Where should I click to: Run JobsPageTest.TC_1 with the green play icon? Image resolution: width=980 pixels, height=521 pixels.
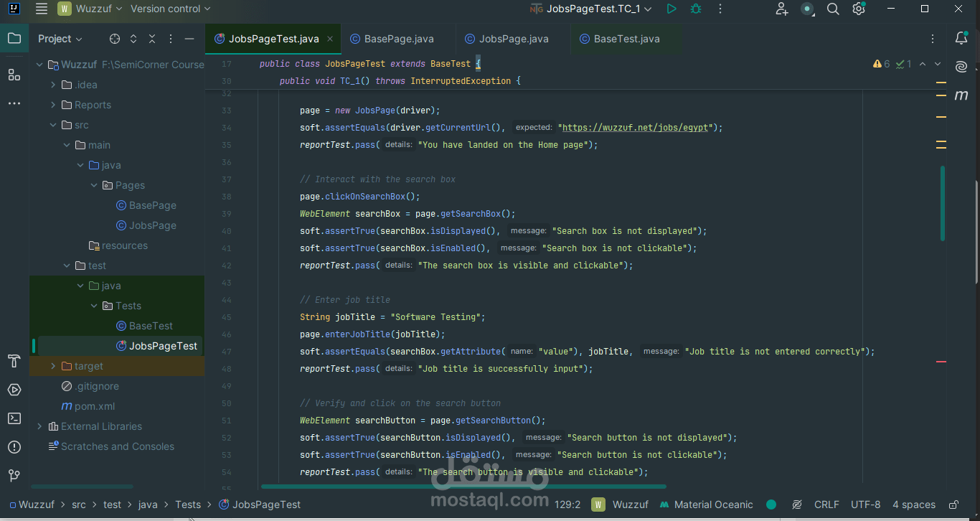[671, 9]
